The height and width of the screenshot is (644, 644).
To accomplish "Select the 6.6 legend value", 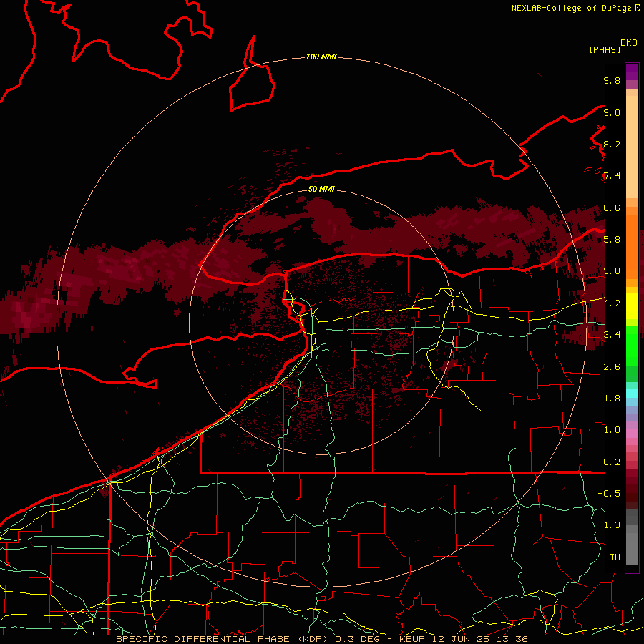I will (x=612, y=208).
